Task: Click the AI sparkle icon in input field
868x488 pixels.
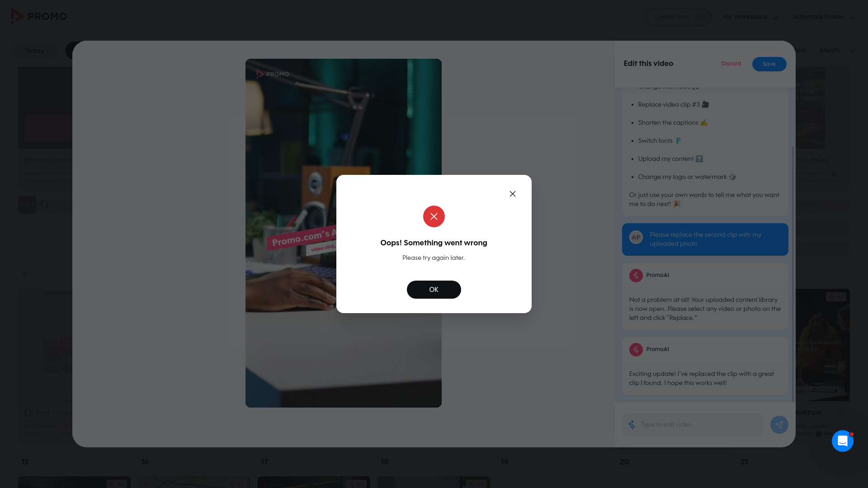Action: tap(632, 425)
